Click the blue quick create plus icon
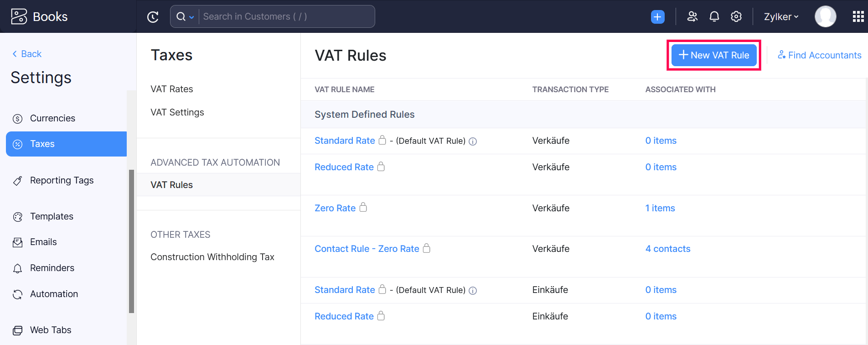 (x=657, y=17)
